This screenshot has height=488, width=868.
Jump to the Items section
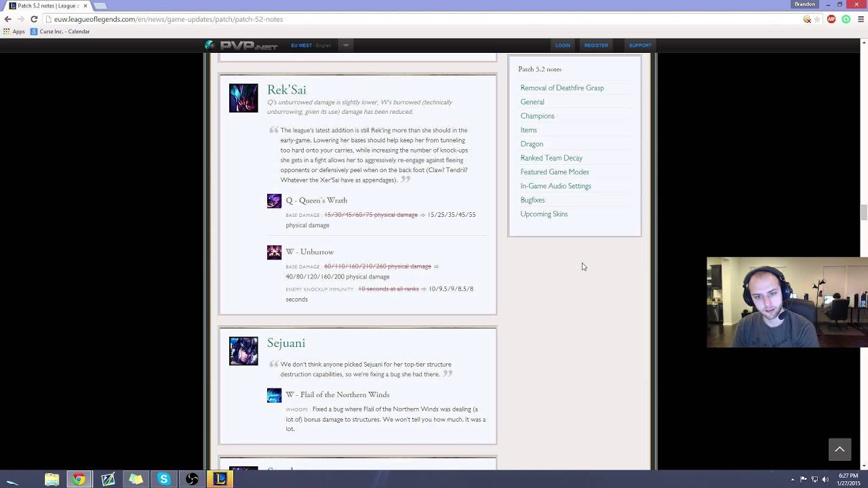click(528, 130)
